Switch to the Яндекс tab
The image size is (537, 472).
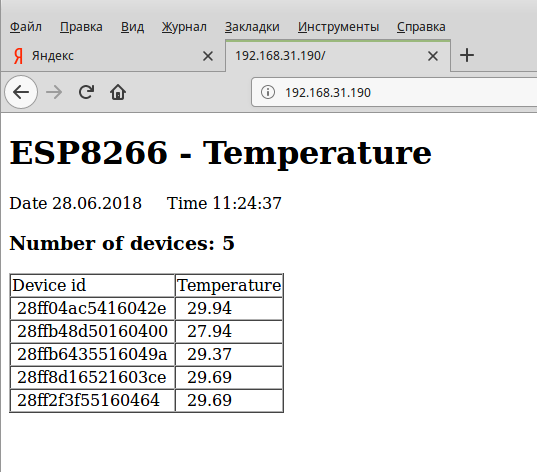click(x=113, y=56)
